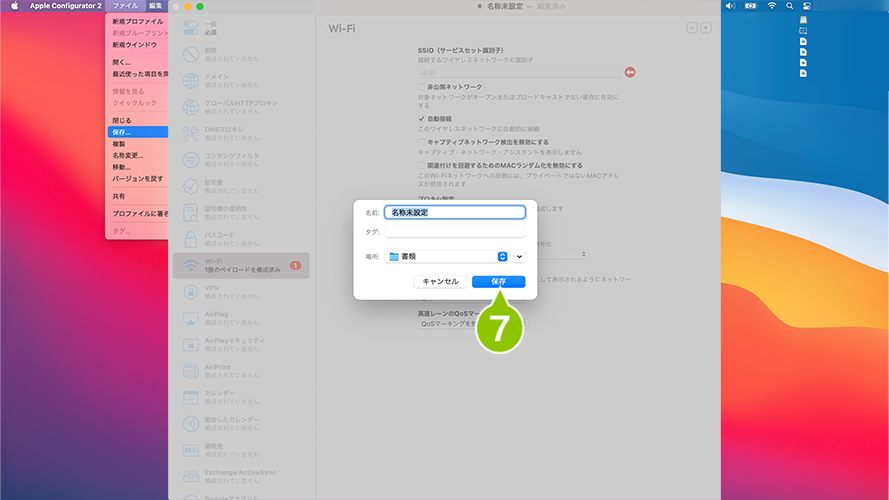Screen dimensions: 889x500
Task: Open the Apple Configurator 2 app menu
Action: [66, 6]
